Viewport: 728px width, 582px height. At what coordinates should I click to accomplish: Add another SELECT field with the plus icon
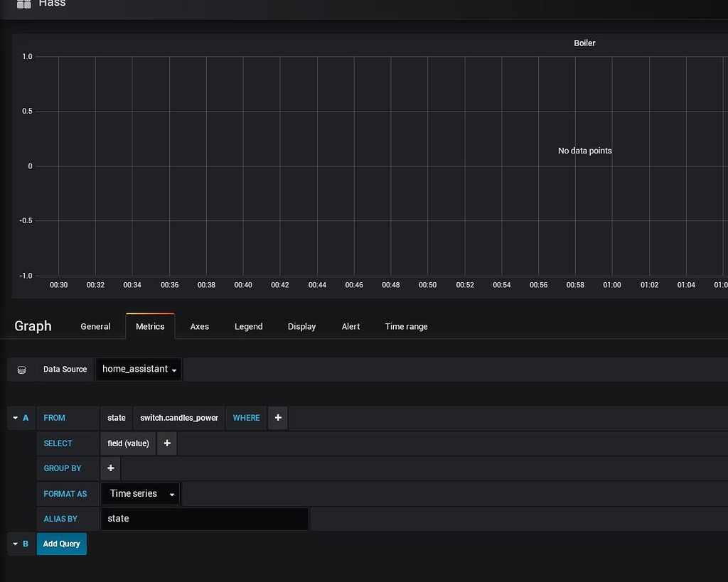click(166, 443)
